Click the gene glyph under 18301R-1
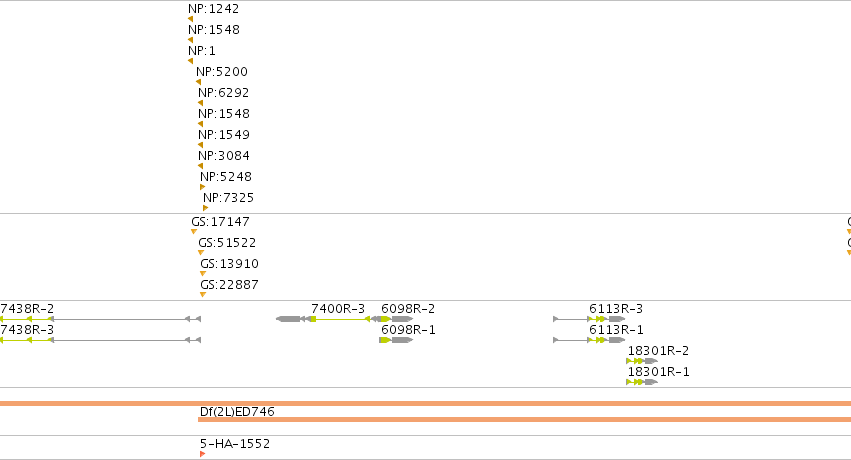The image size is (851, 460). coord(642,382)
